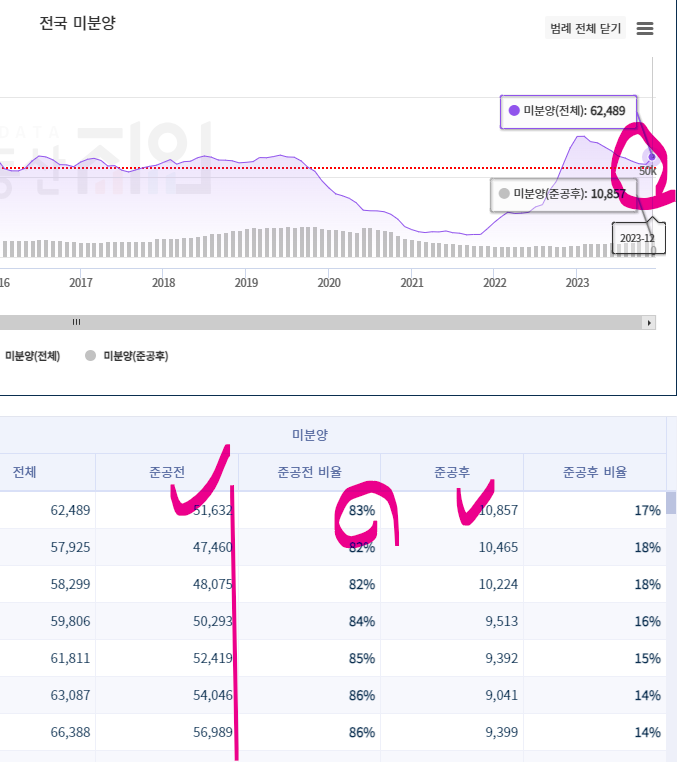This screenshot has height=762, width=678.
Task: Click the 16% cell
Action: (647, 621)
